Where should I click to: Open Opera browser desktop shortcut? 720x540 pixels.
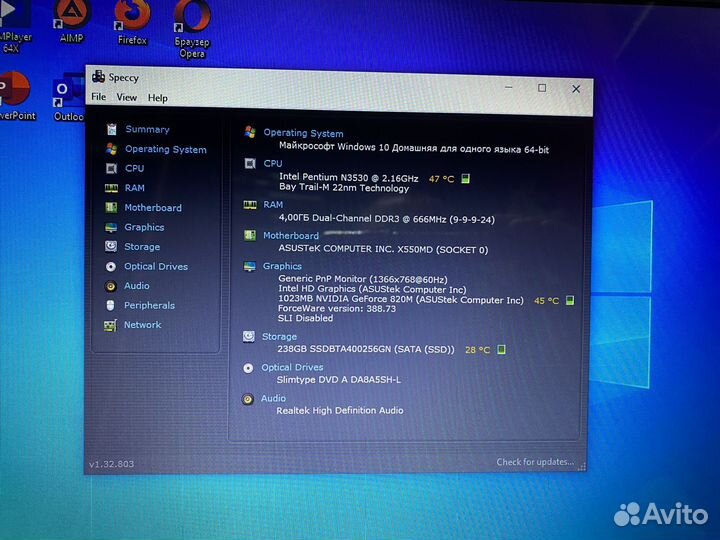pos(192,30)
